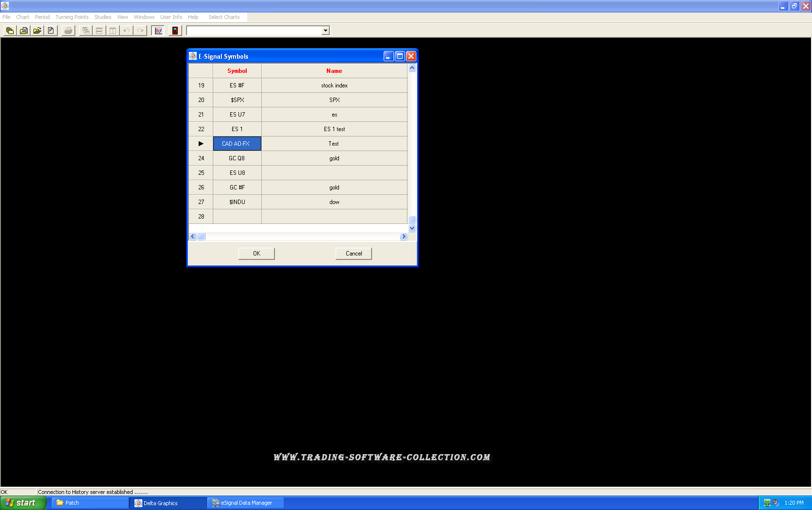Open the Turning Points menu
The height and width of the screenshot is (510, 812).
(x=72, y=17)
